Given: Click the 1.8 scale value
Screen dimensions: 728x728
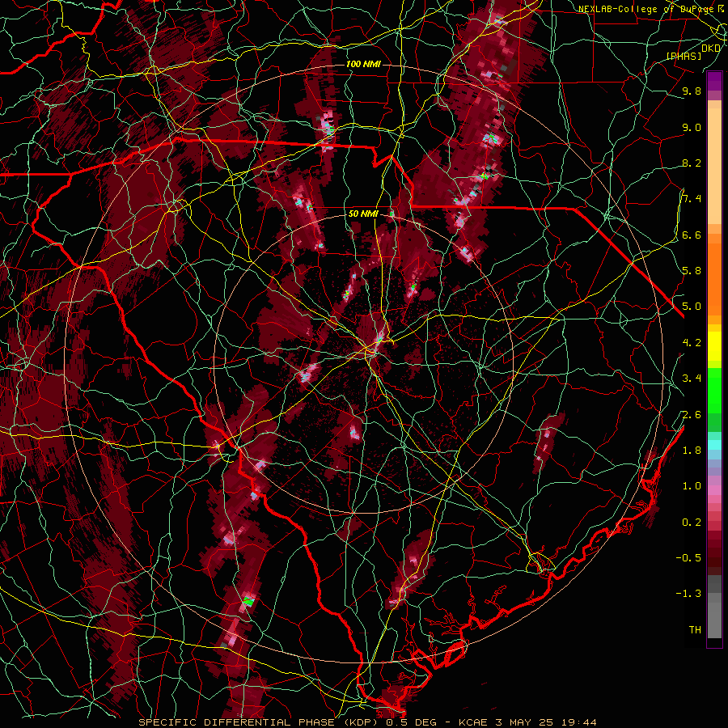Looking at the screenshot, I should click(692, 451).
